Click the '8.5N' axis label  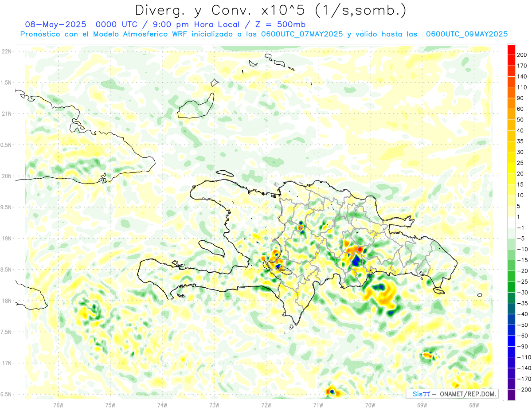point(6,270)
